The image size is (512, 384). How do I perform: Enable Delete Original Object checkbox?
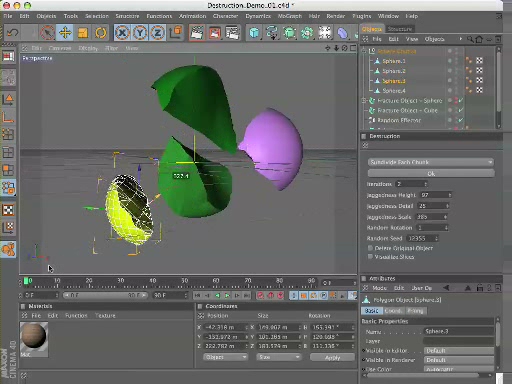pyautogui.click(x=370, y=248)
